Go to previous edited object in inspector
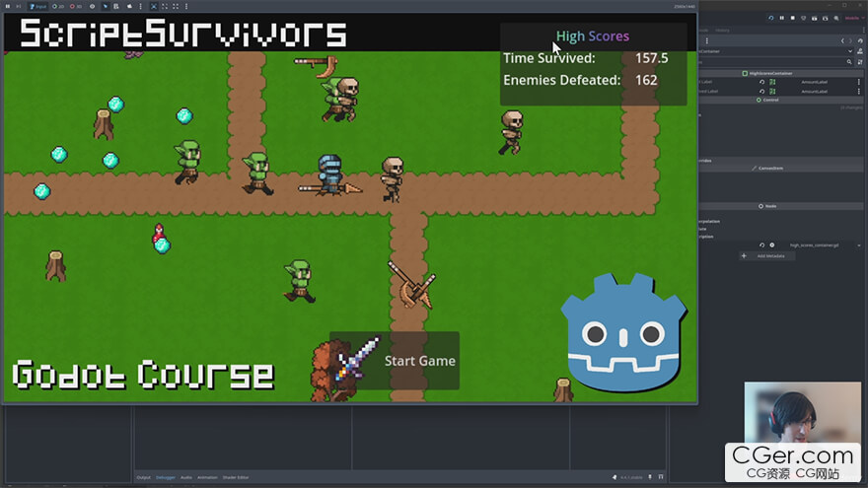 (x=842, y=41)
